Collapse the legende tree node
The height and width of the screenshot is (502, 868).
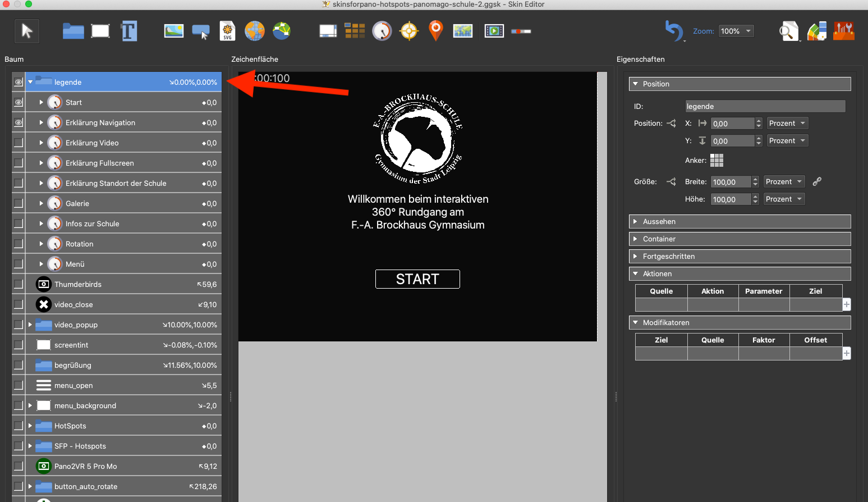[x=30, y=82]
